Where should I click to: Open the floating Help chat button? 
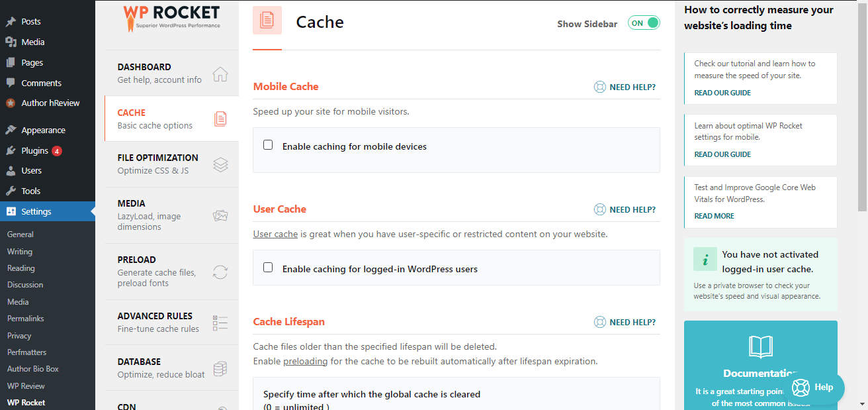pos(814,387)
